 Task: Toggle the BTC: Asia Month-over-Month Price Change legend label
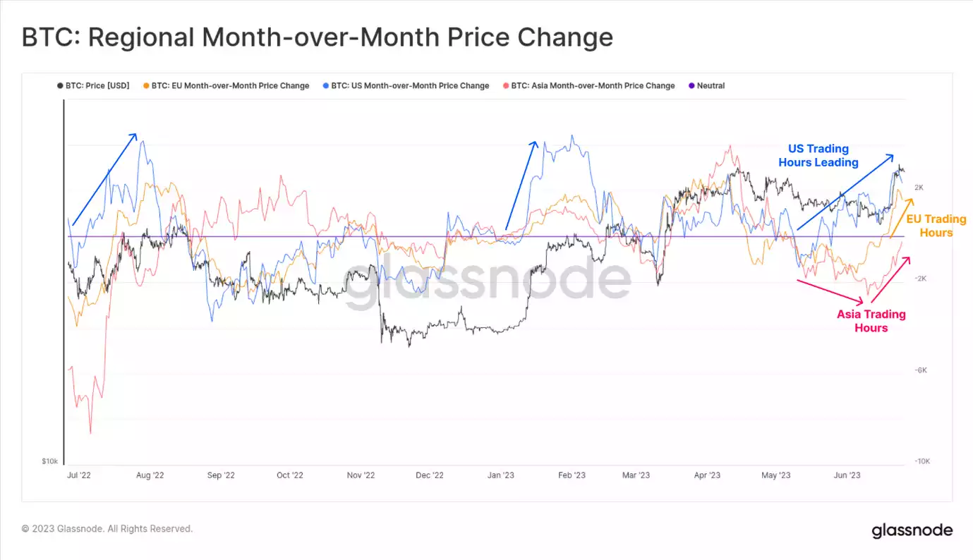(593, 86)
